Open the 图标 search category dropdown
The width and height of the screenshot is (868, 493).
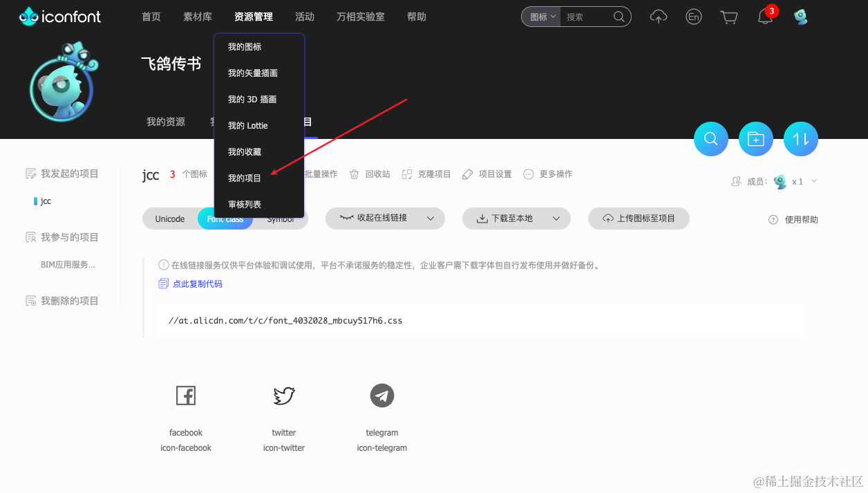coord(541,17)
